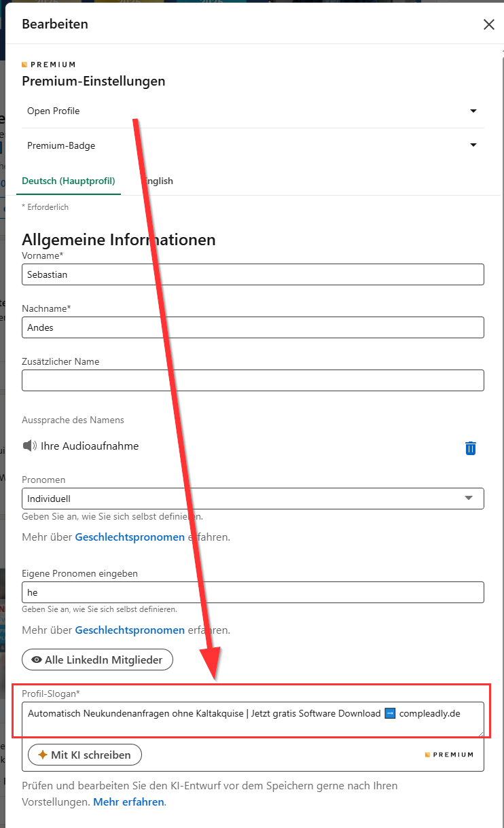Click the Vorname input field
504x828 pixels.
point(253,274)
